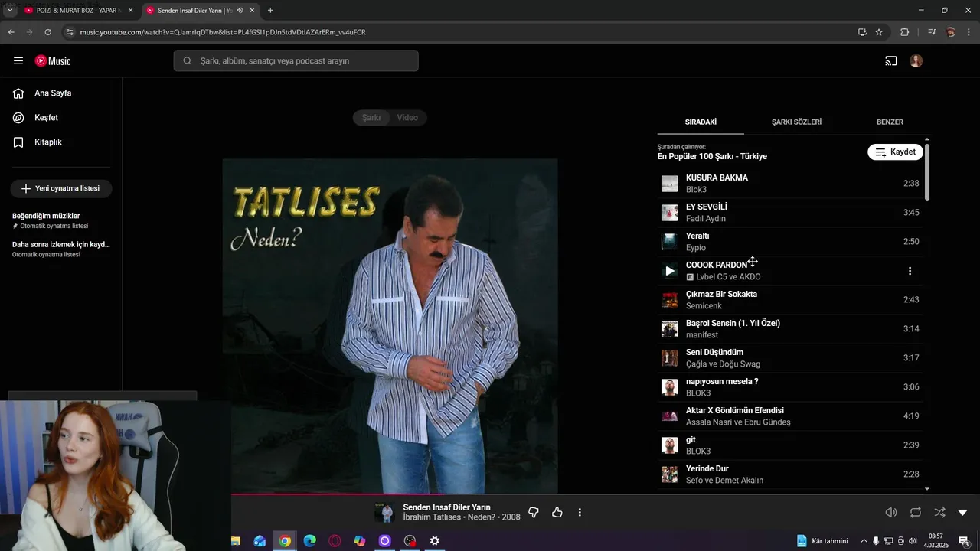This screenshot has width=980, height=551.
Task: Go back in browser history
Action: tap(11, 32)
